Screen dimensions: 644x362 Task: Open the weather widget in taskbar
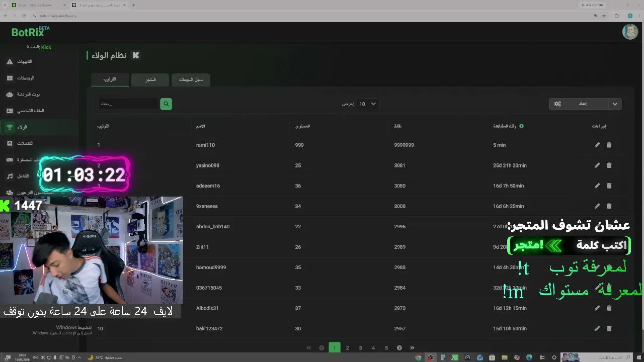105,357
